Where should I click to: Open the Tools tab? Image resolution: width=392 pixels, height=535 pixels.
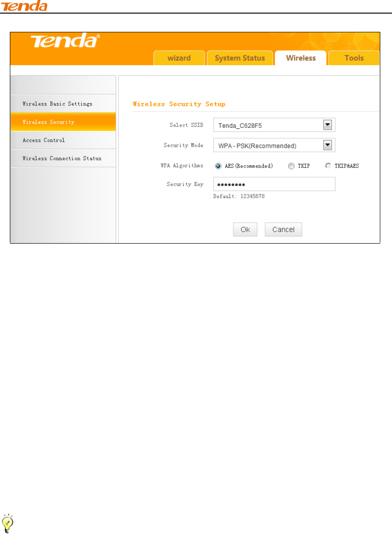coord(354,58)
